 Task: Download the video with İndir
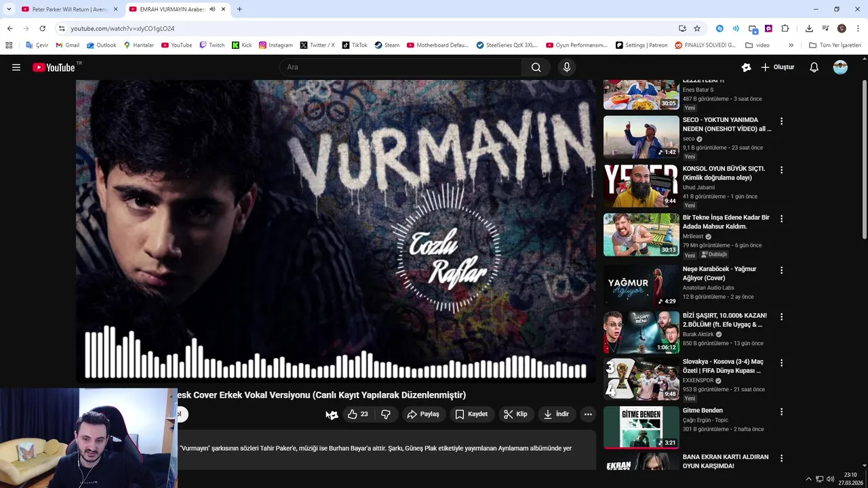tap(557, 414)
